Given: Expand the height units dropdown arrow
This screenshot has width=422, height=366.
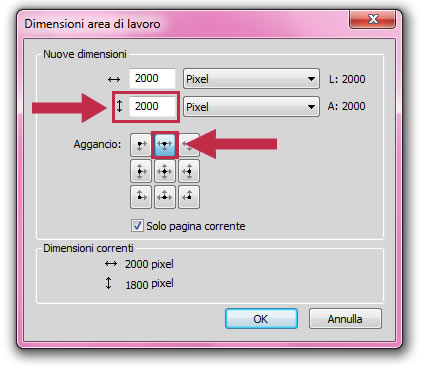Looking at the screenshot, I should pos(311,107).
